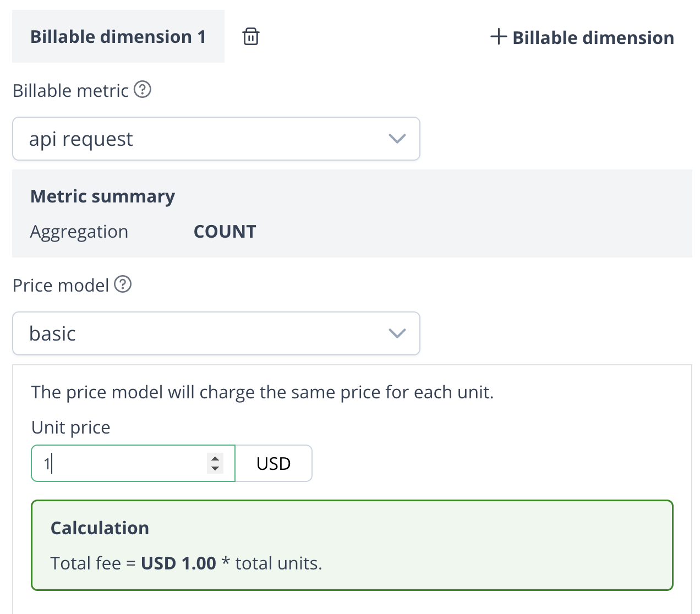
Task: Click the "Price model" field label
Action: coord(61,286)
